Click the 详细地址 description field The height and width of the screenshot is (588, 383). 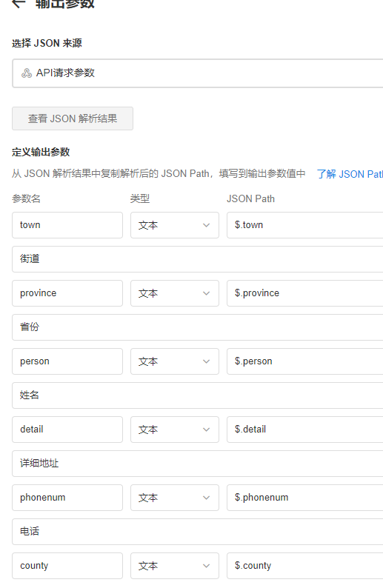[x=198, y=464]
